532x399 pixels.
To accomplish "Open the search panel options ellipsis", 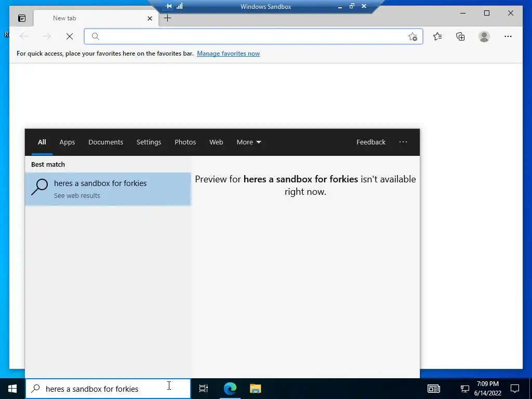I will 403,142.
